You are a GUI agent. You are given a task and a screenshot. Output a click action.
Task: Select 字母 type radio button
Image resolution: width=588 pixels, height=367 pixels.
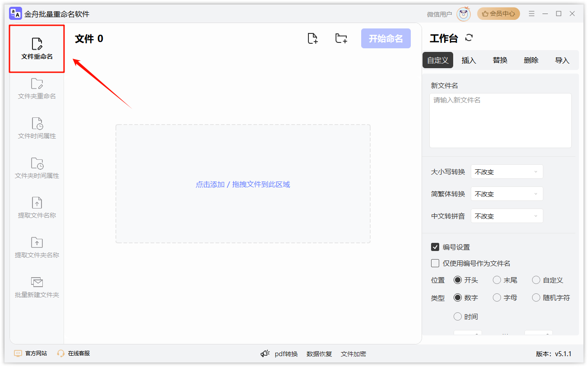click(x=497, y=297)
